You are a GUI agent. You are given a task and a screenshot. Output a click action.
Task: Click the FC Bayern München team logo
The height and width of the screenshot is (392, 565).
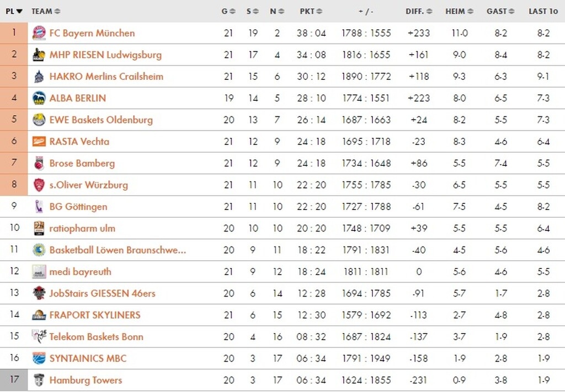click(x=39, y=33)
